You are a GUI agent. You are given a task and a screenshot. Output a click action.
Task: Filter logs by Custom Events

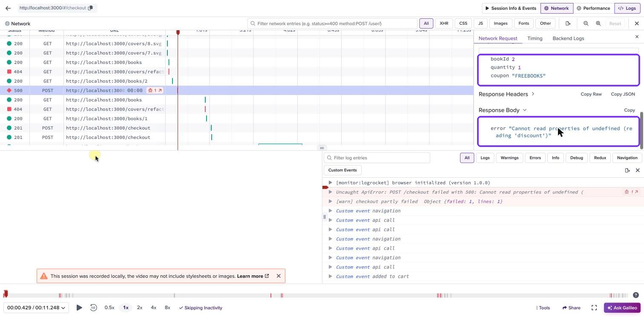(342, 170)
